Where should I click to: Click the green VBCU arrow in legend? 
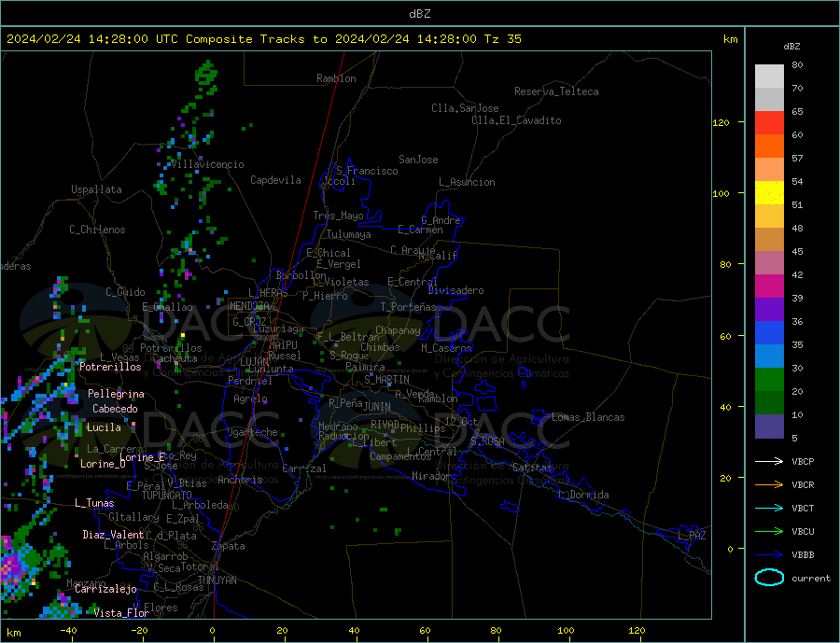769,532
